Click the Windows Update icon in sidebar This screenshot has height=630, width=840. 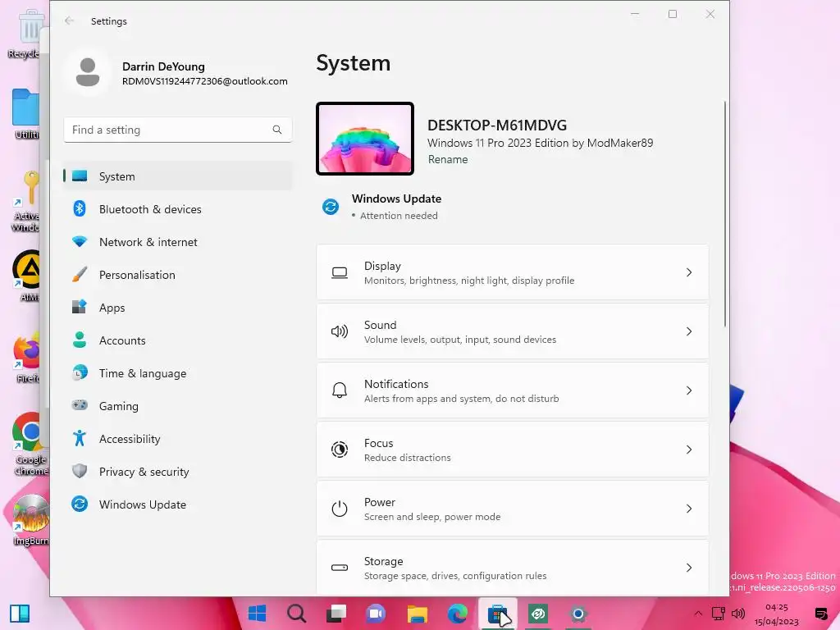tap(80, 504)
